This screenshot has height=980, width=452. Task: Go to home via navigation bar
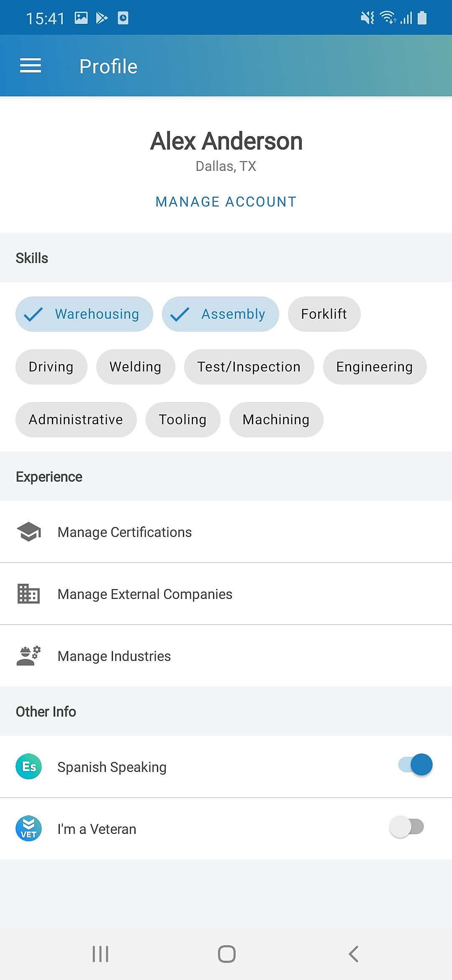coord(226,954)
